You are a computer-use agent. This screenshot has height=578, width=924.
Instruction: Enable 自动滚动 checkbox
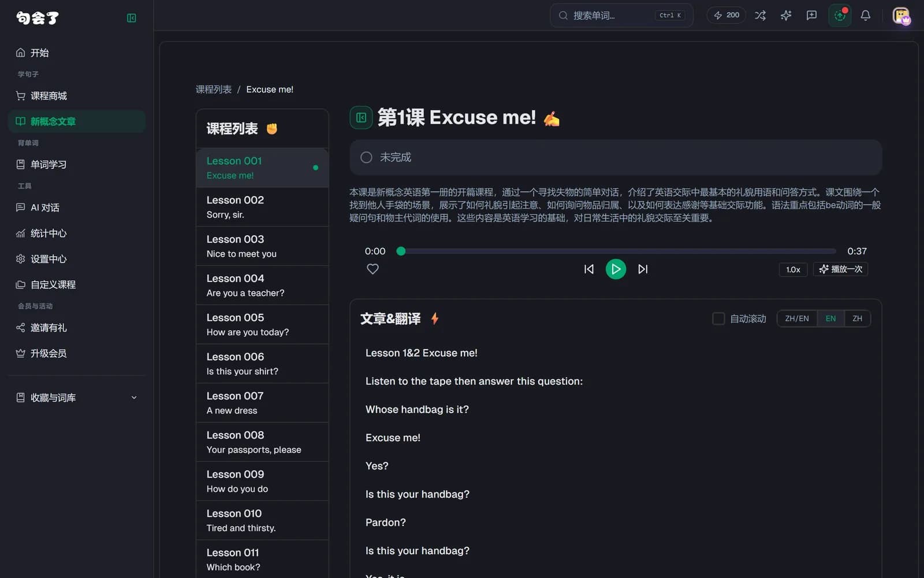(718, 318)
